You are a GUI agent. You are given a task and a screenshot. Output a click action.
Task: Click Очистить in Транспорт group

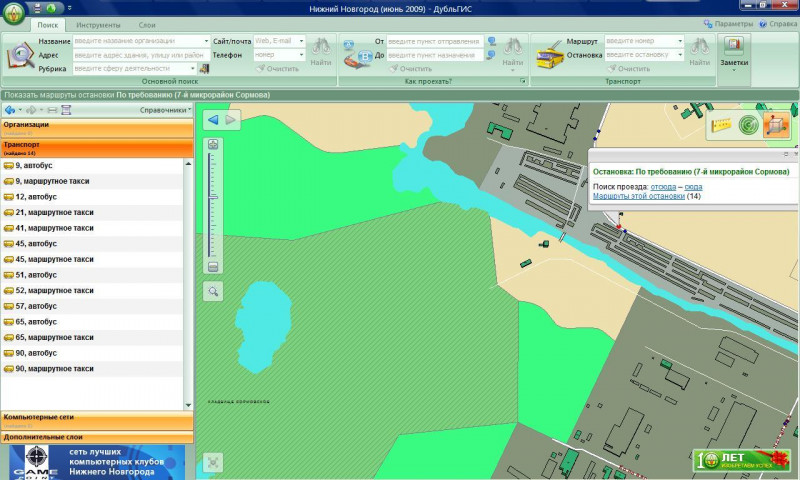629,68
